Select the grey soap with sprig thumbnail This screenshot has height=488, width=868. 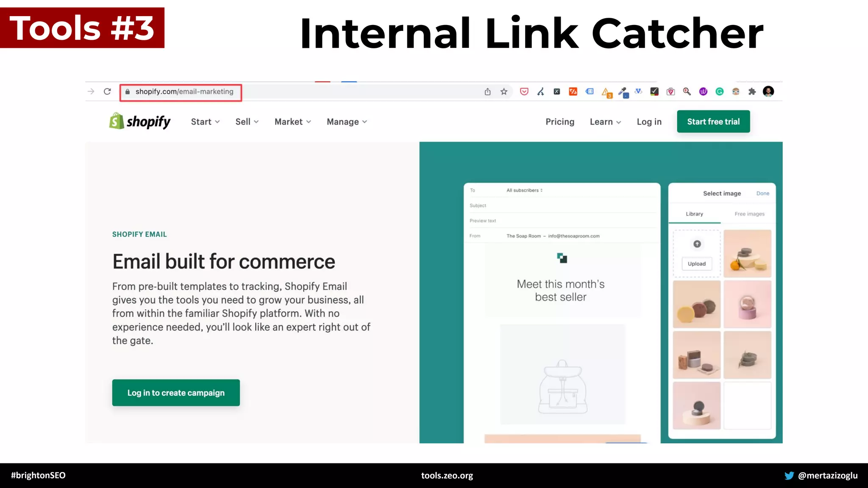coord(747,355)
